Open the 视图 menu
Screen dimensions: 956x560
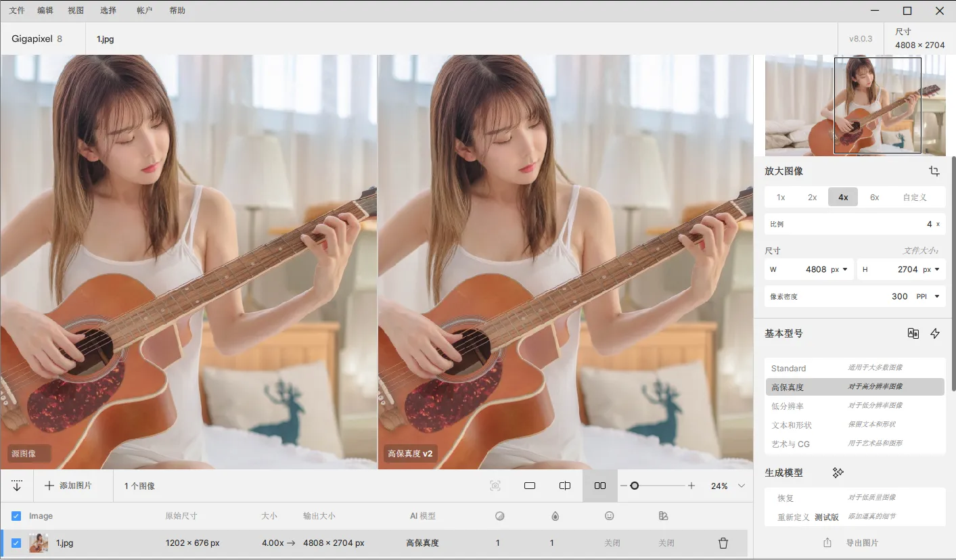coord(76,11)
